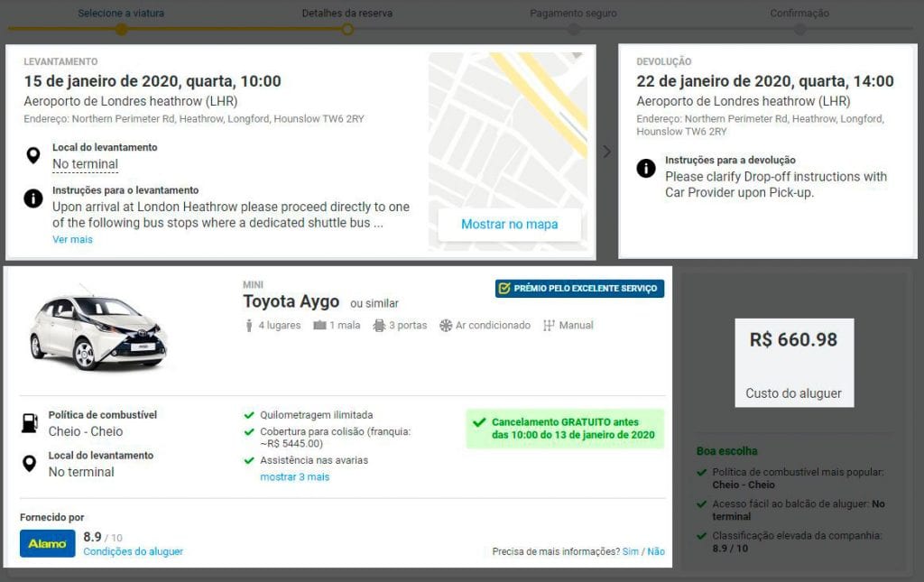Click the progress dot under Pagamento seguro

(573, 29)
